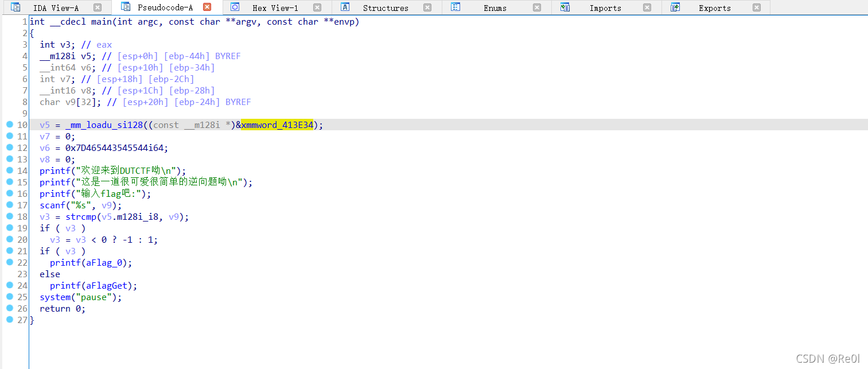
Task: Click the Structures tab icon
Action: pyautogui.click(x=344, y=7)
